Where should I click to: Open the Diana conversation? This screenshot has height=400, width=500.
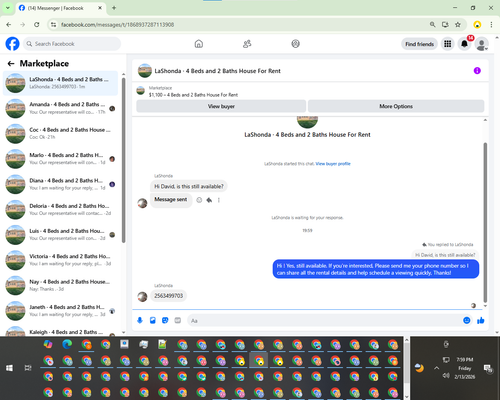pyautogui.click(x=60, y=184)
